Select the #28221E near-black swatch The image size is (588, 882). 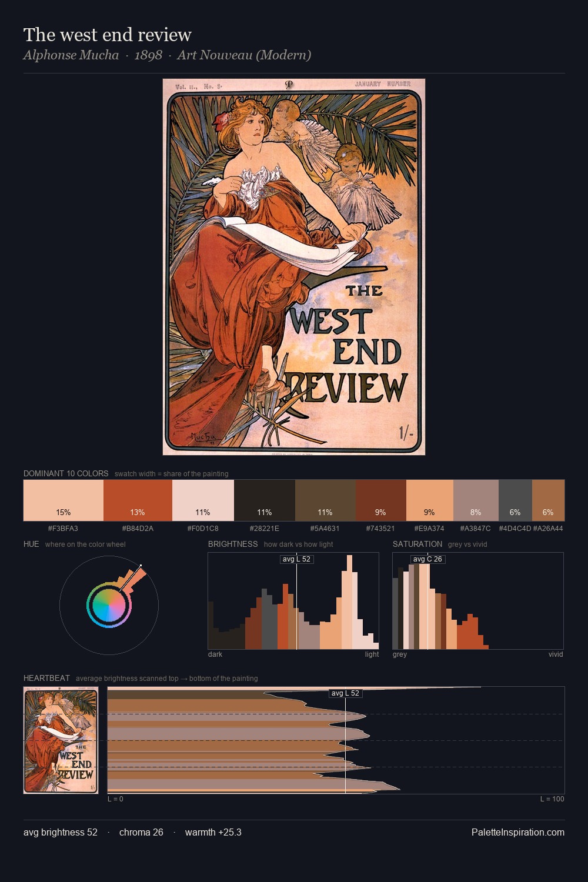265,500
